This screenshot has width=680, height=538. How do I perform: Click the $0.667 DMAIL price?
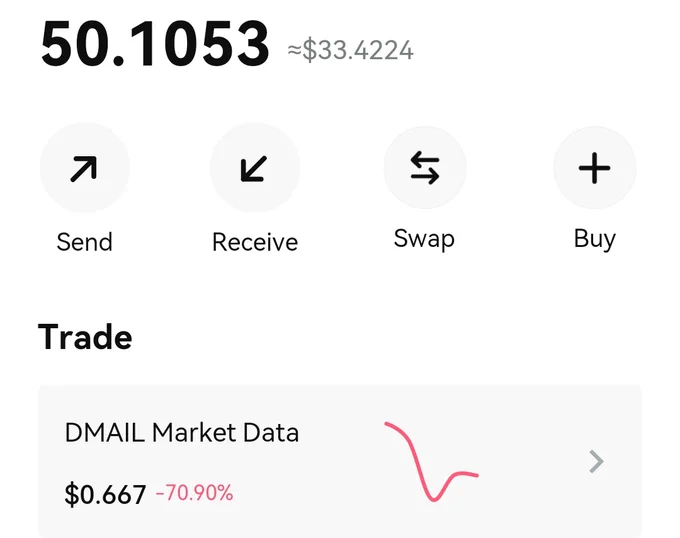(x=105, y=494)
